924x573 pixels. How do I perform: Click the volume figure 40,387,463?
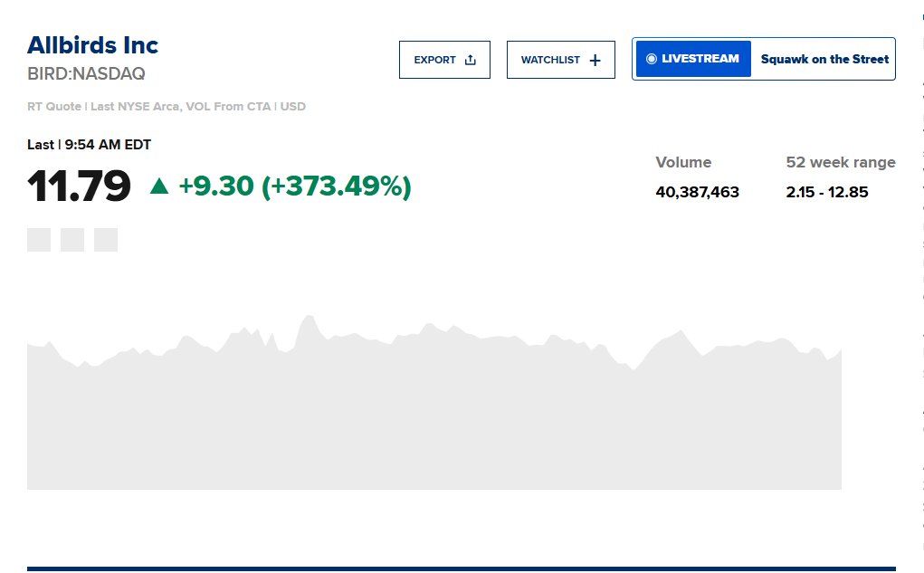(x=697, y=192)
